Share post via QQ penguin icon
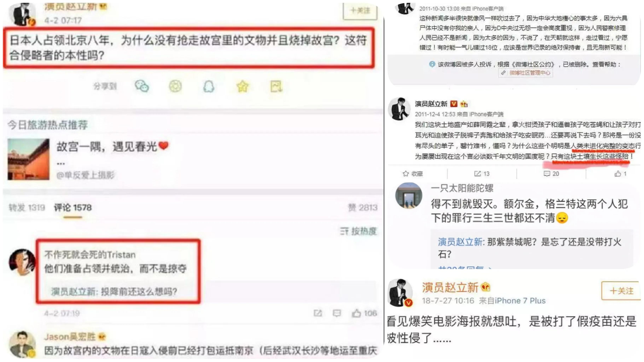Screen dimensions: 644x362 208,86
